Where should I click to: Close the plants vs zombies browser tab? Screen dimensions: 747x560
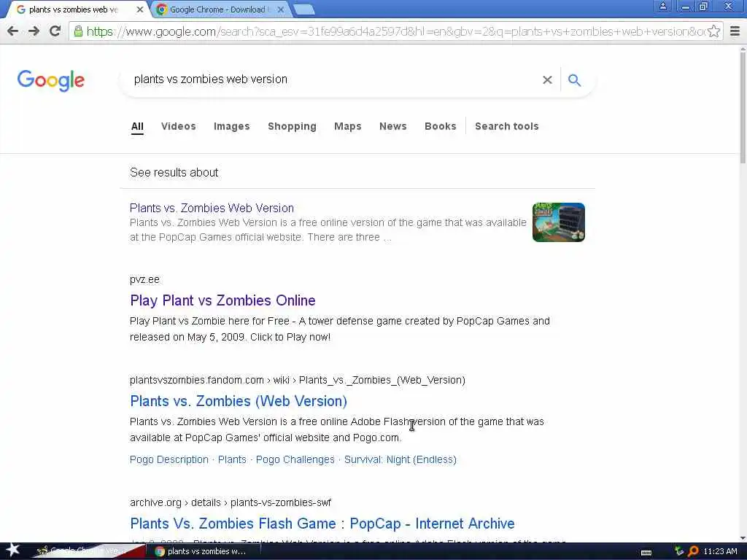point(139,9)
